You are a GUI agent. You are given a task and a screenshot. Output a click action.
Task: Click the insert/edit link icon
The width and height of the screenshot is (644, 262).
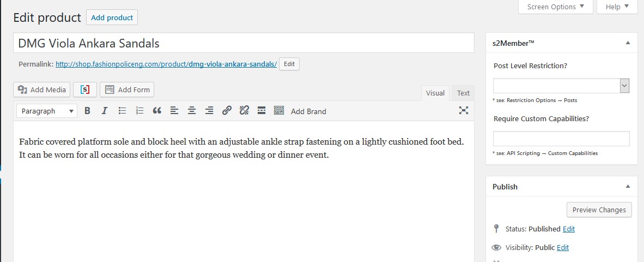click(227, 111)
